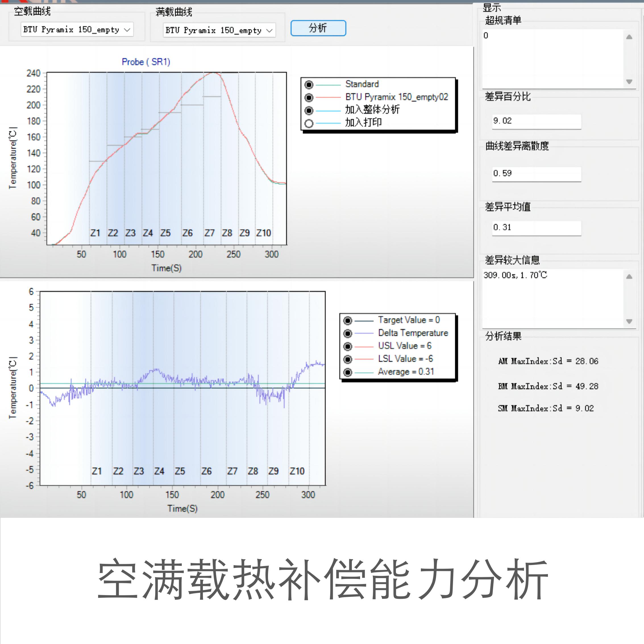Image resolution: width=644 pixels, height=644 pixels.
Task: Toggle Average = 0.31 line visibility
Action: (348, 372)
